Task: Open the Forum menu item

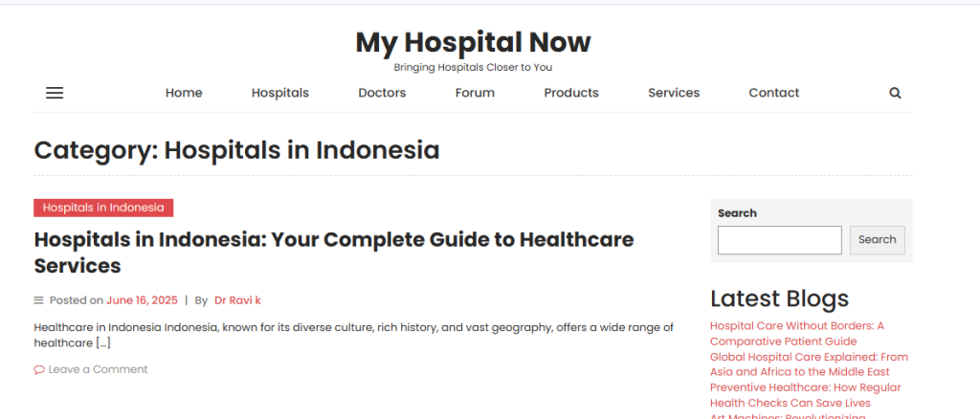Action: [475, 93]
